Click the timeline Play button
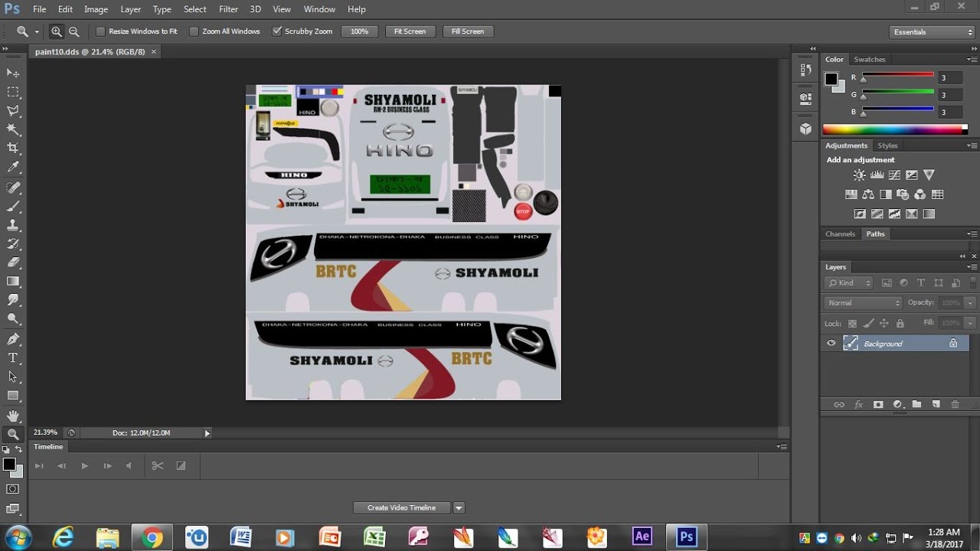This screenshot has height=551, width=980. click(85, 465)
